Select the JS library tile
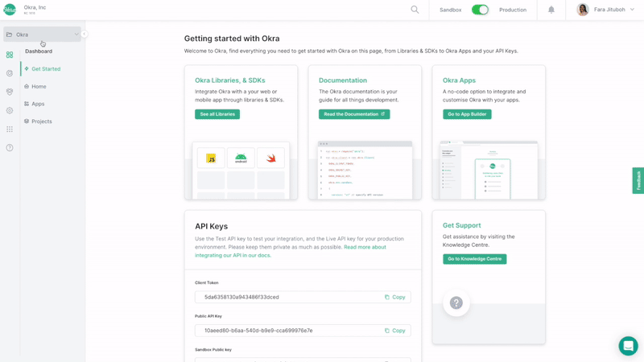 211,158
